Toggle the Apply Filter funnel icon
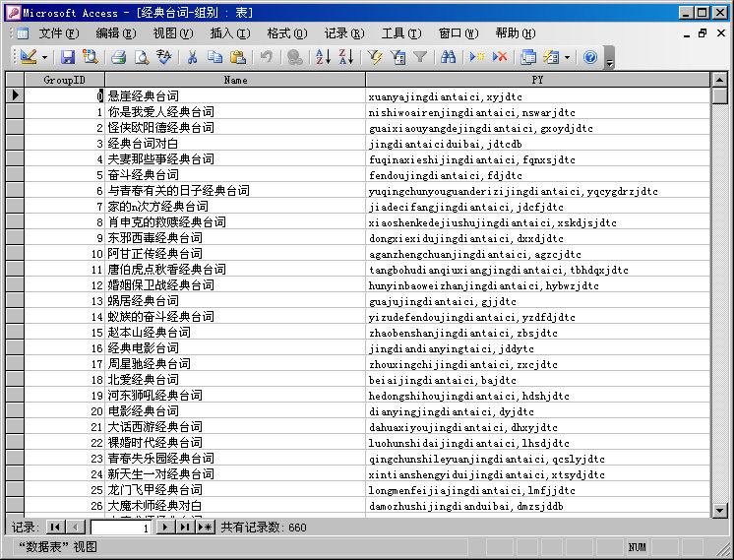734x560 pixels. [420, 57]
